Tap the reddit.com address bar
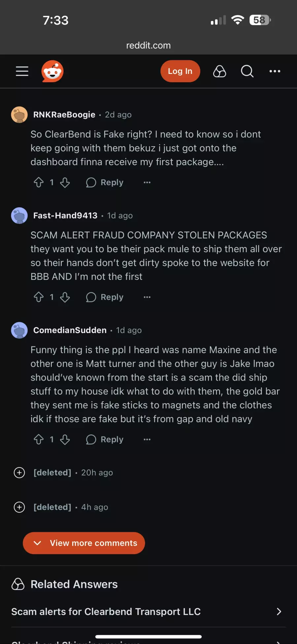Image resolution: width=297 pixels, height=644 pixels. (x=148, y=46)
